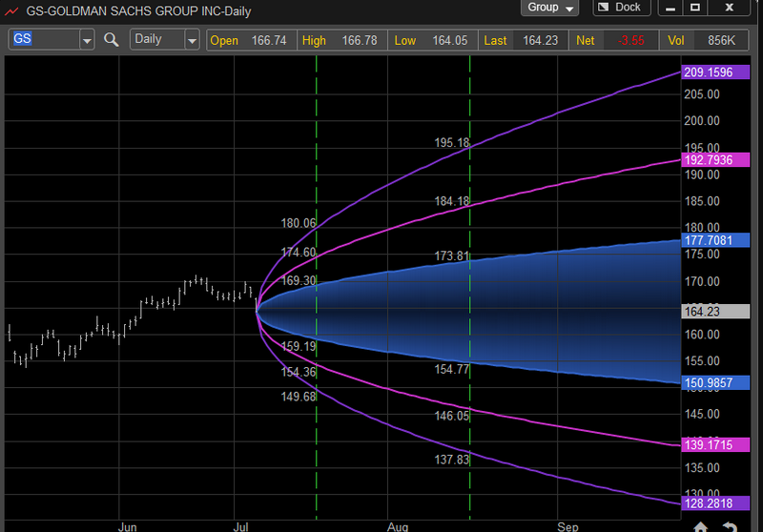Click the 154.36 projection value
Screen dimensions: 763x532
pos(299,372)
